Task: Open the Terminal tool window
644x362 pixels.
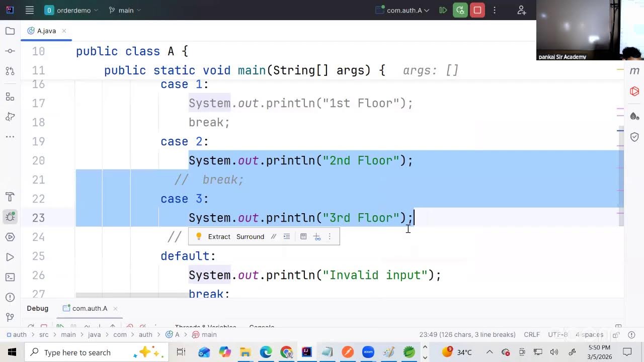Action: click(10, 277)
